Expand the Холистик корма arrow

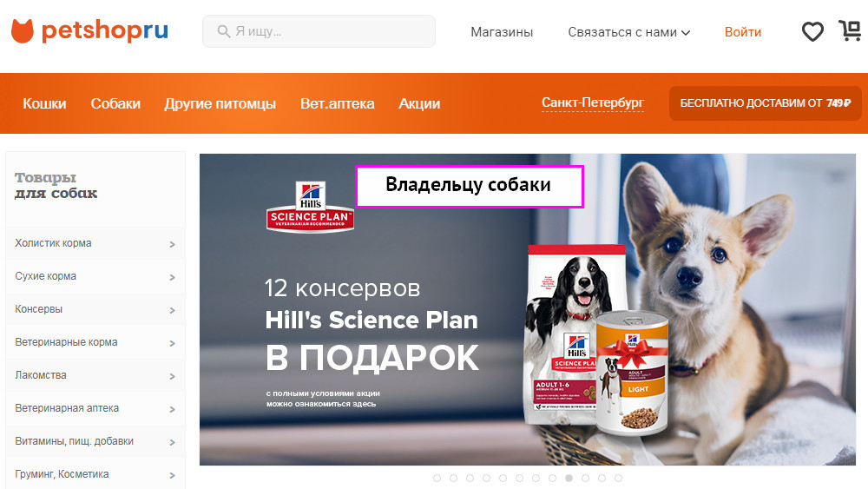click(172, 244)
